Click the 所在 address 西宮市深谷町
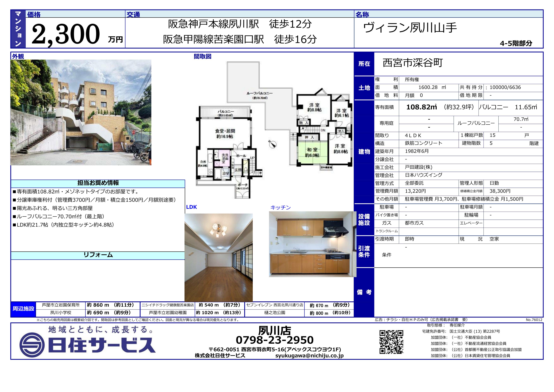Screen dimensions: 554x392 click(x=413, y=63)
